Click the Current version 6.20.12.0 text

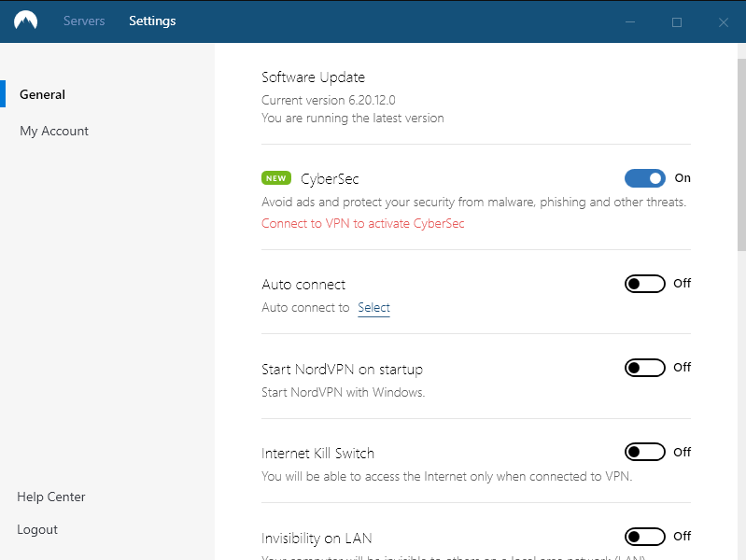tap(329, 101)
